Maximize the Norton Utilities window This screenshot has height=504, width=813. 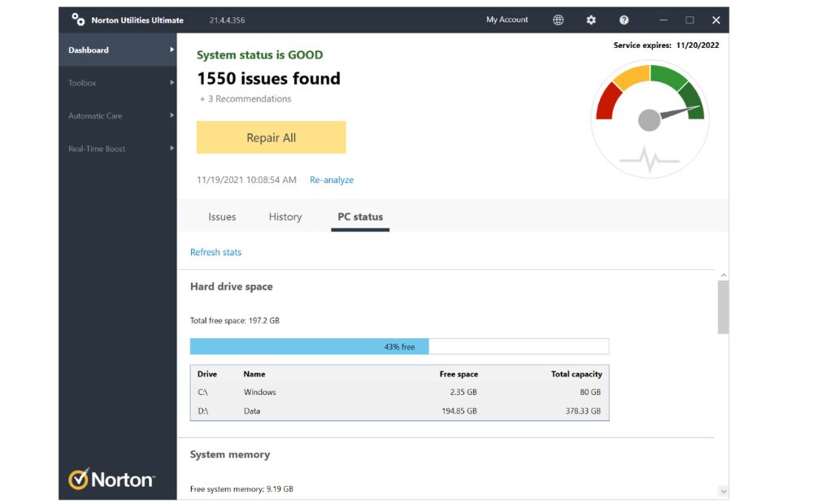[689, 20]
